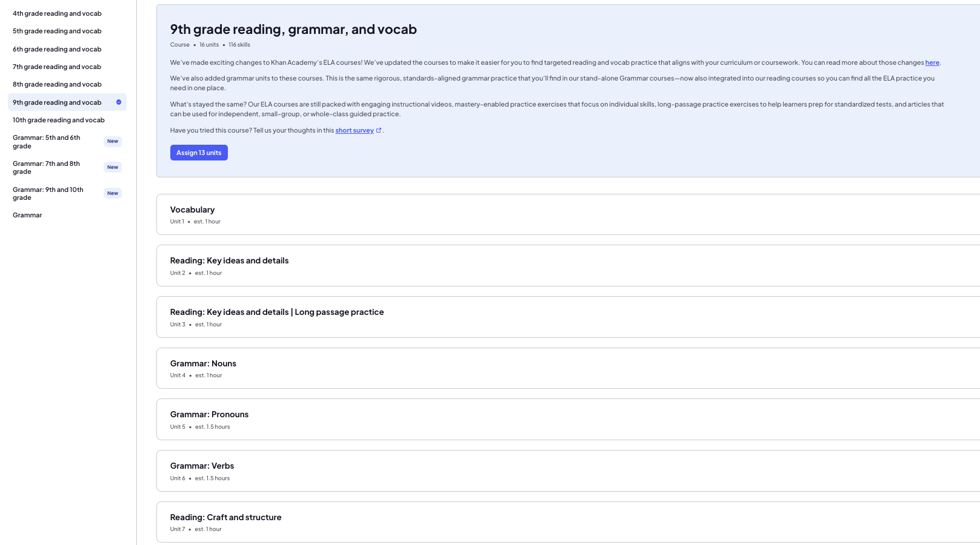
Task: Click the '16 units' course info text
Action: (x=209, y=45)
